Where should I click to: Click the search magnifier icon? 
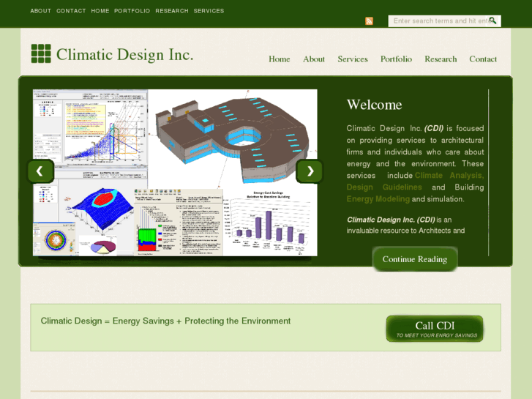click(x=492, y=20)
